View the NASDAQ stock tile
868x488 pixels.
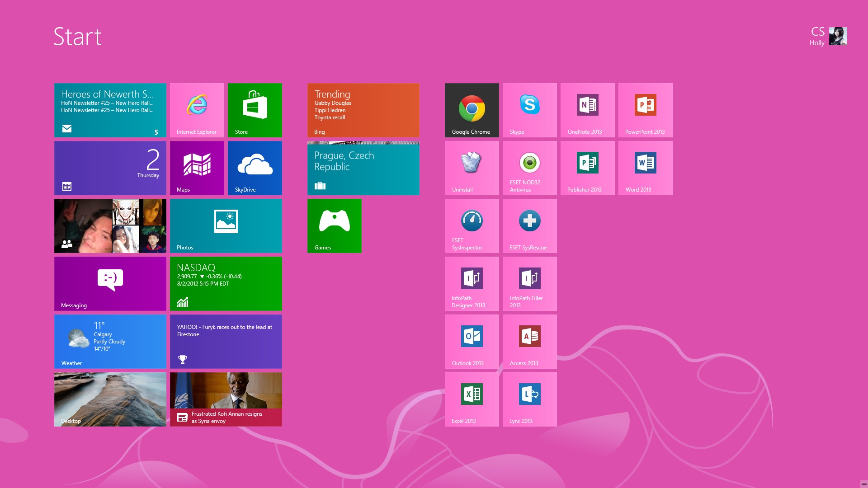(226, 283)
